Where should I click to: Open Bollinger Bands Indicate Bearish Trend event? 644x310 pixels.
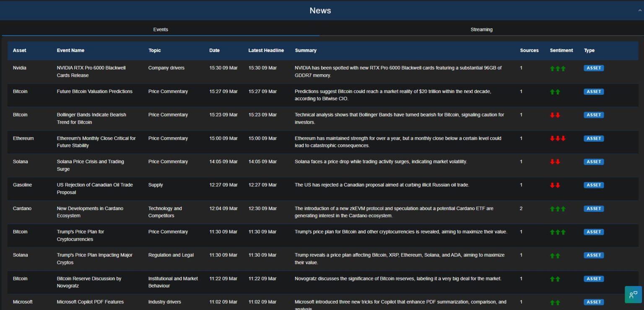(x=91, y=118)
